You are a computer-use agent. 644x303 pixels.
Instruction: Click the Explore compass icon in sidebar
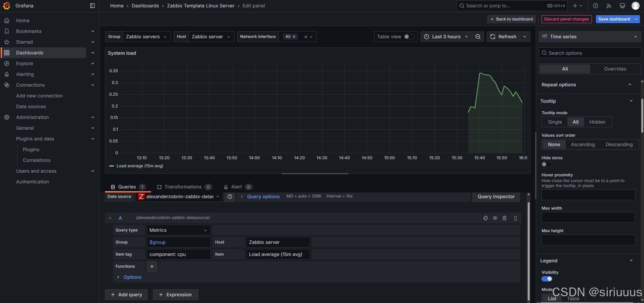click(7, 63)
